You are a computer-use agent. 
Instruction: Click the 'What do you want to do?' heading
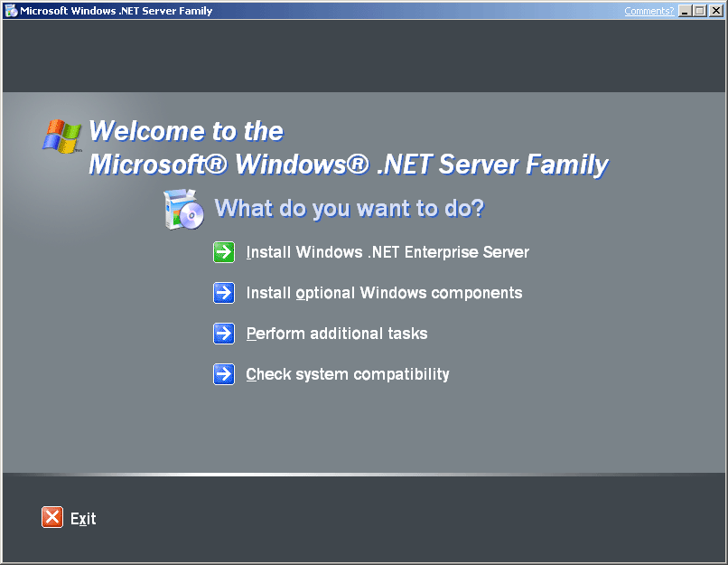350,208
